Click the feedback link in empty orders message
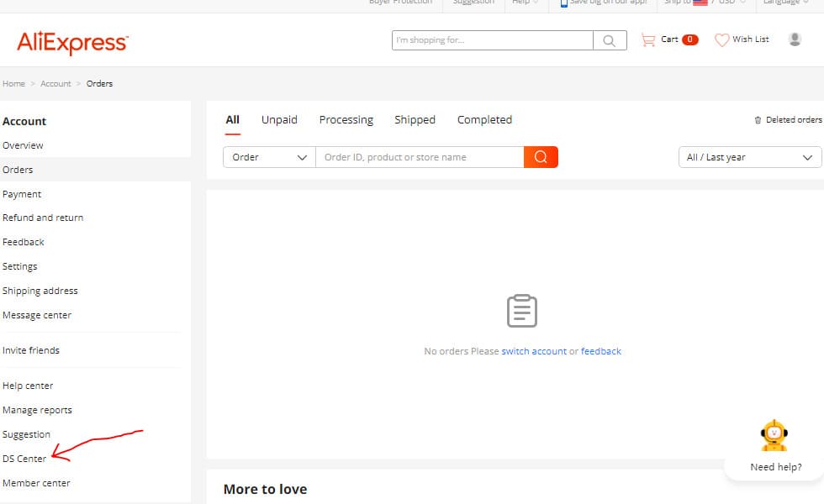This screenshot has width=824, height=504. tap(600, 351)
